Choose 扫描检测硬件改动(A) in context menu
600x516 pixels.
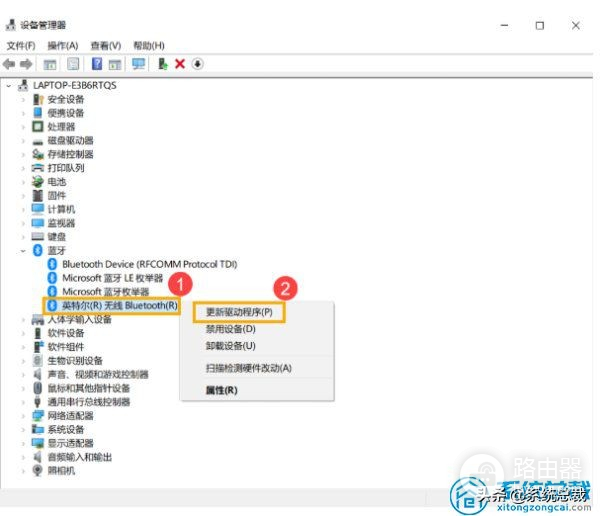pyautogui.click(x=249, y=368)
